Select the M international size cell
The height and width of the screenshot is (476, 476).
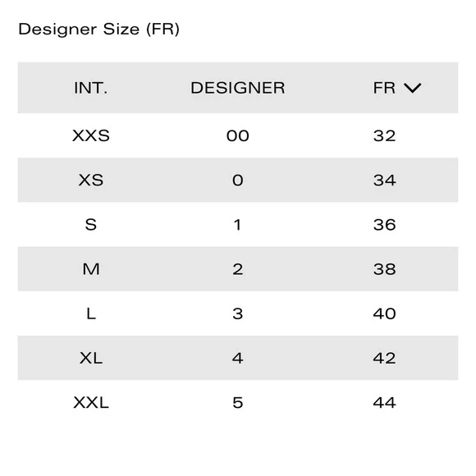tap(91, 269)
